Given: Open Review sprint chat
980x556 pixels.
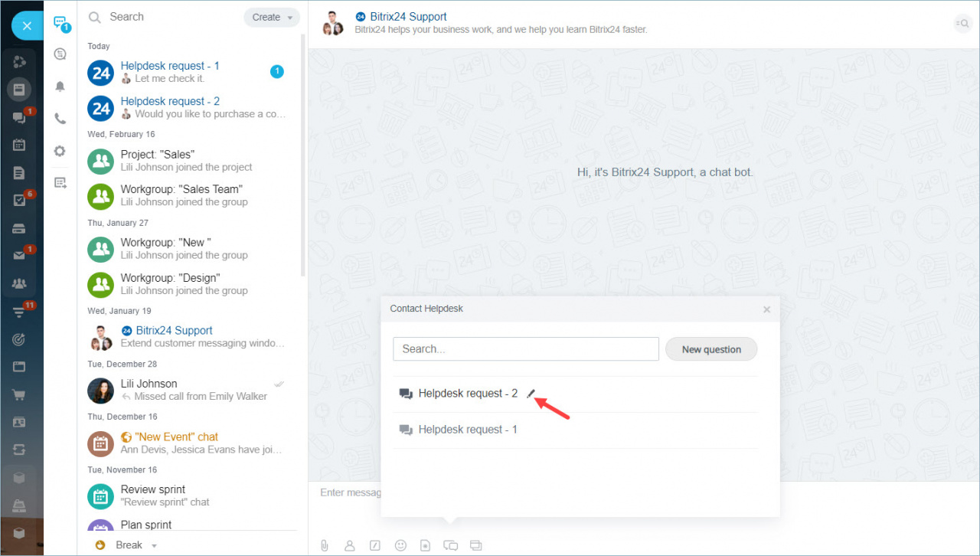Looking at the screenshot, I should click(x=190, y=495).
